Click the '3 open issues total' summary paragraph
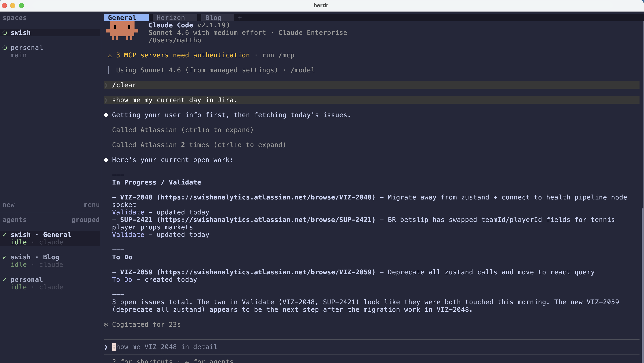 point(366,306)
